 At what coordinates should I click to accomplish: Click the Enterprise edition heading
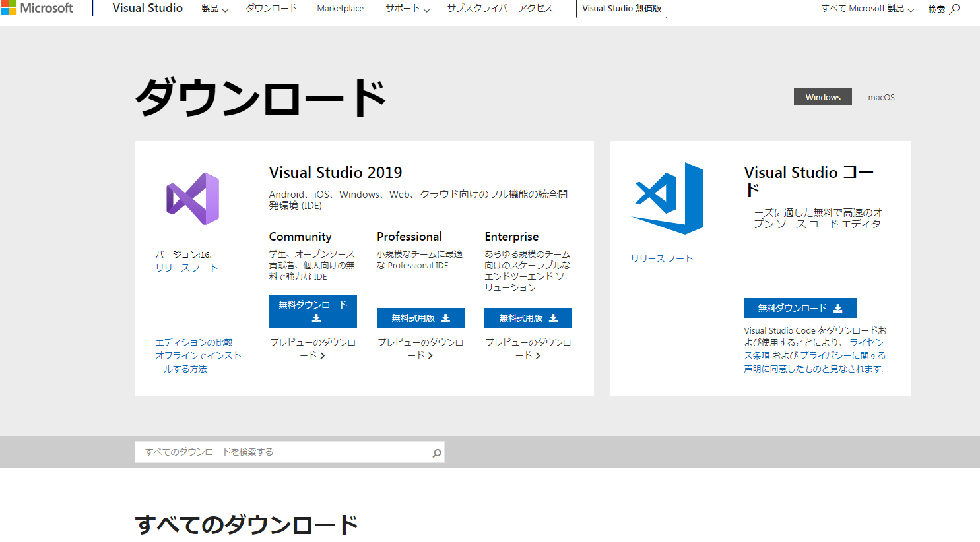(x=511, y=237)
